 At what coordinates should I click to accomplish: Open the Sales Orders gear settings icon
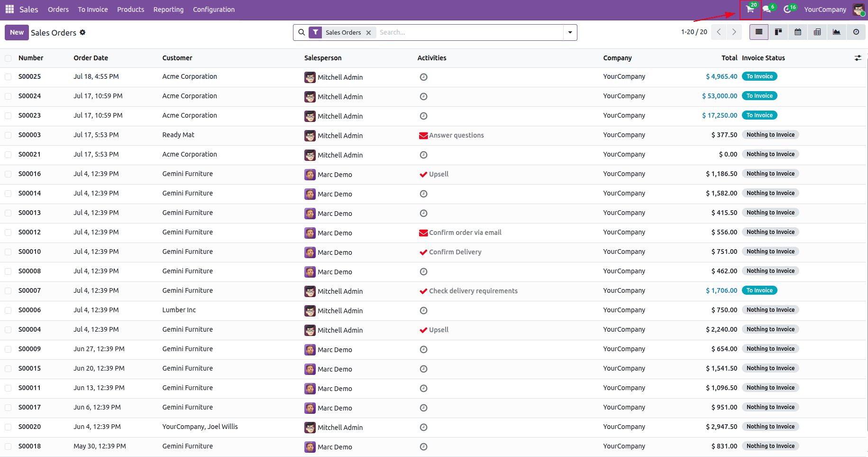82,32
